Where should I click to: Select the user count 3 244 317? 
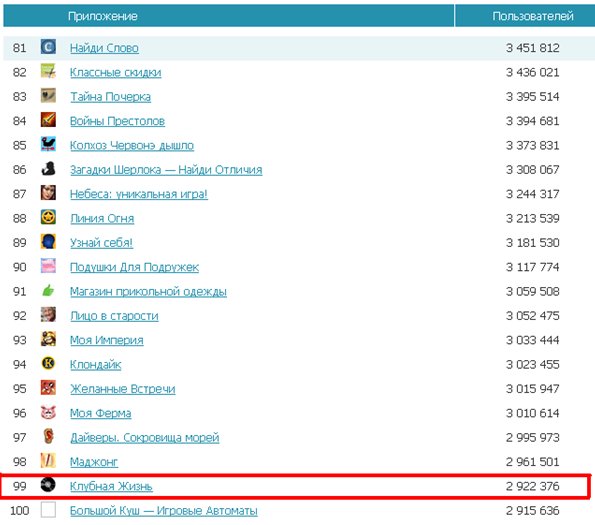pyautogui.click(x=532, y=193)
